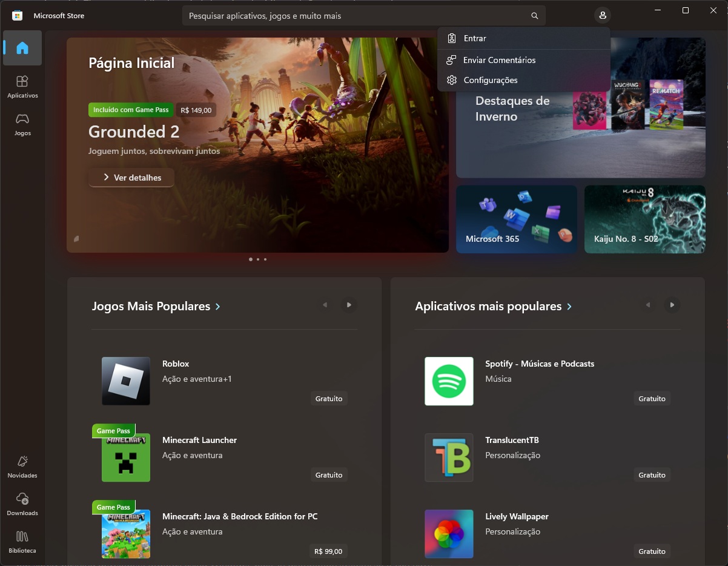Click Gratuito button for Lively Wallpaper
The image size is (728, 566).
tap(652, 551)
